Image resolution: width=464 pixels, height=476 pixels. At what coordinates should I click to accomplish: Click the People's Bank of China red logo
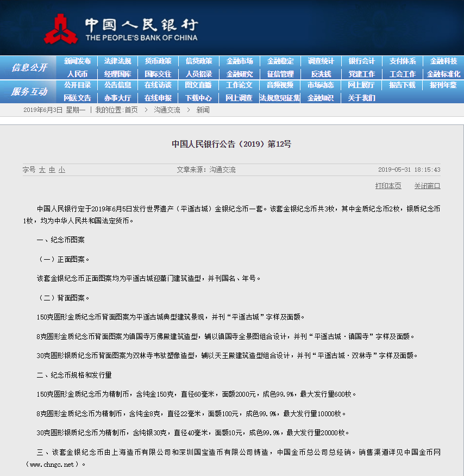(x=60, y=29)
